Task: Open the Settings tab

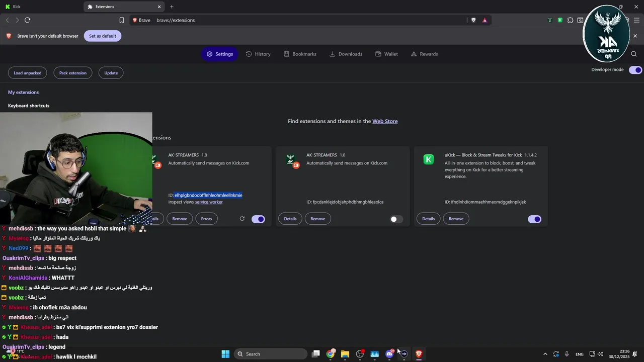Action: pyautogui.click(x=220, y=54)
